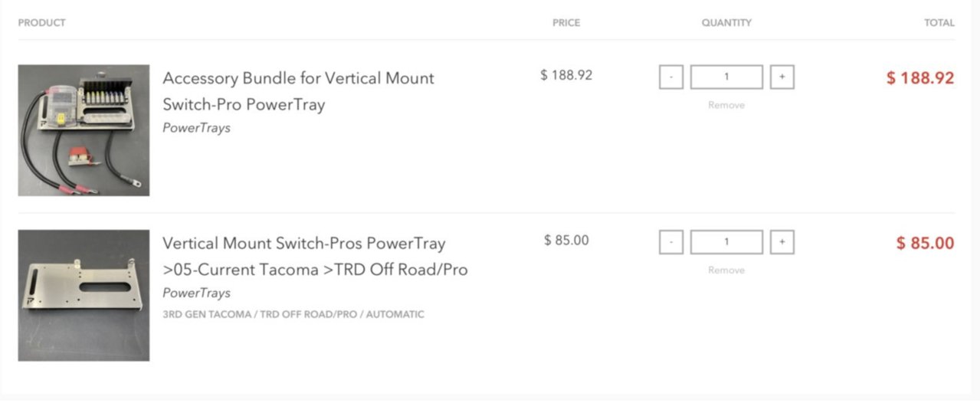Open the Accessory Bundle product photo
Viewport: 980px width, 403px height.
84,130
